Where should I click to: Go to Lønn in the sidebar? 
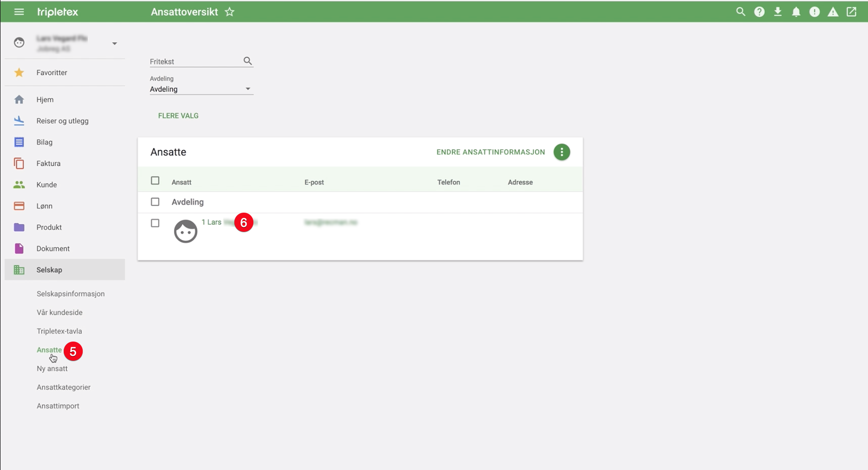coord(44,206)
